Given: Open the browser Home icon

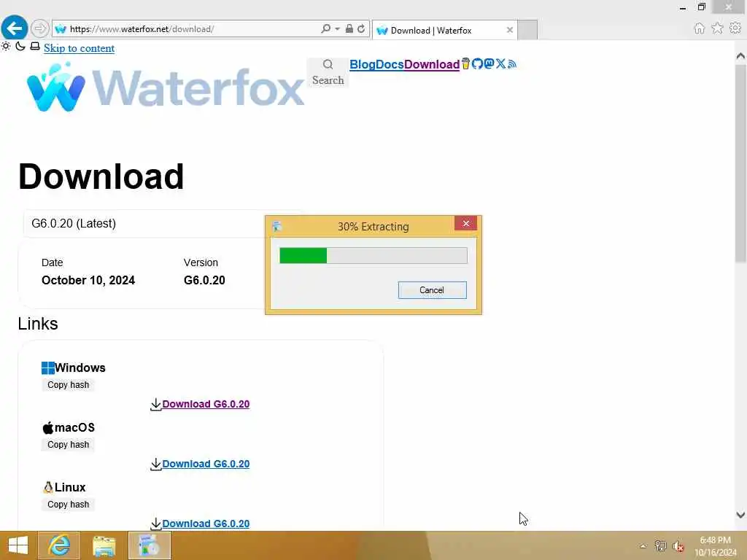Looking at the screenshot, I should 699,28.
